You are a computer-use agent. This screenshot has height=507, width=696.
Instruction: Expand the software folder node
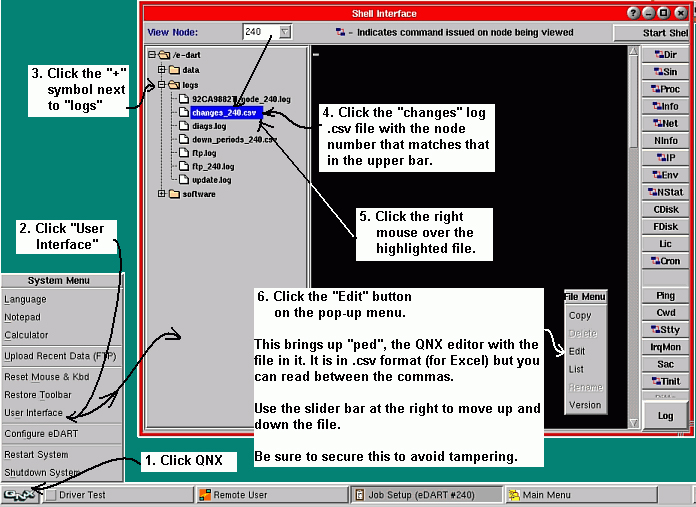click(162, 194)
